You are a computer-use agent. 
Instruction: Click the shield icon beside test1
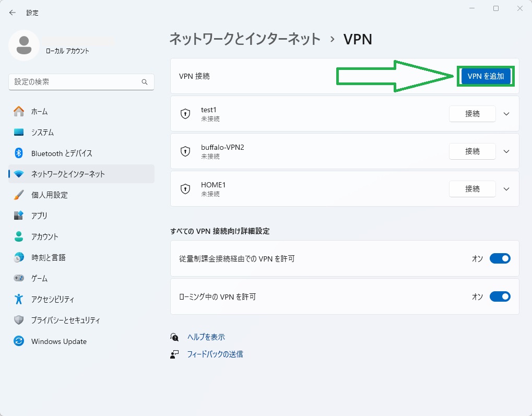pyautogui.click(x=185, y=114)
